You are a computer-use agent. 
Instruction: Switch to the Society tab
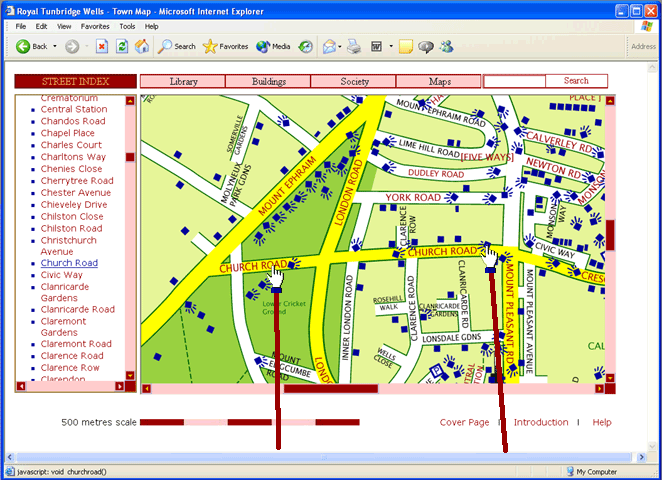354,81
